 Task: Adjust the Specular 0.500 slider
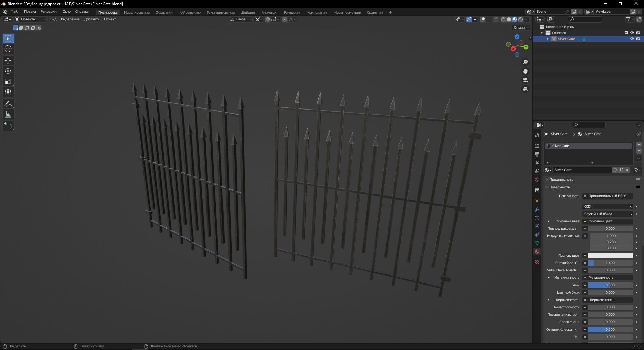[x=610, y=285]
